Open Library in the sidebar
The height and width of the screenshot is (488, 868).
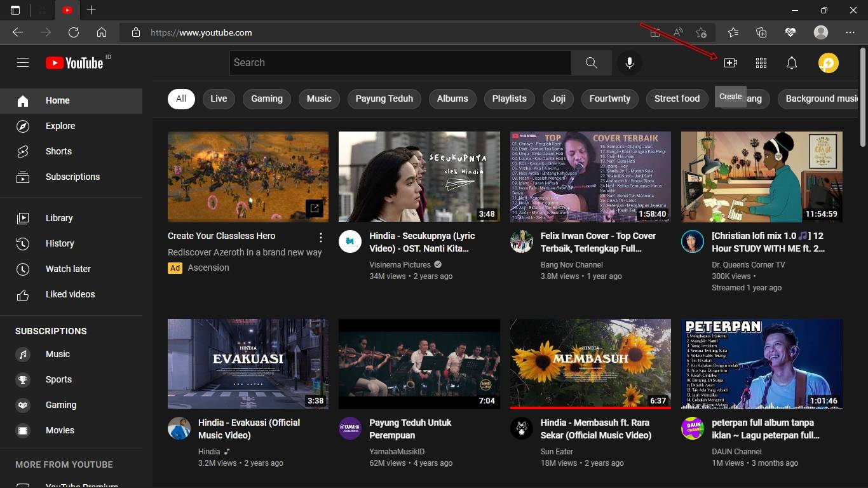71,218
